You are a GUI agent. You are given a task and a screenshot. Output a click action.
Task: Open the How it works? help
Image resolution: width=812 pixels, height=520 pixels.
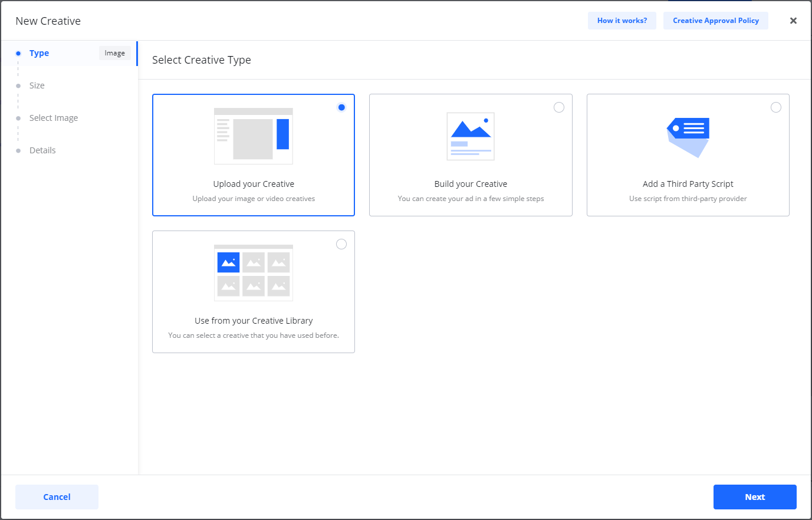[x=622, y=21]
